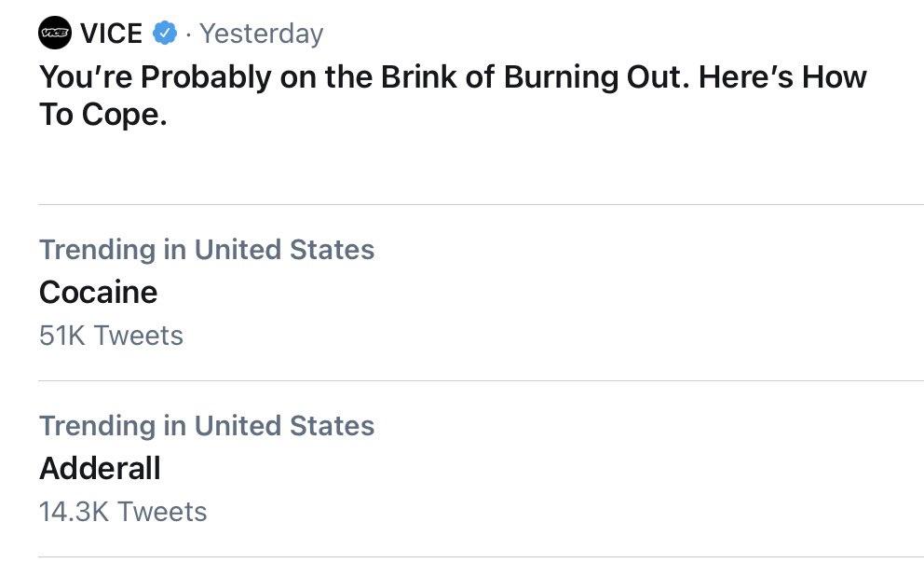Click the "To Cope." headline line

coord(102,118)
